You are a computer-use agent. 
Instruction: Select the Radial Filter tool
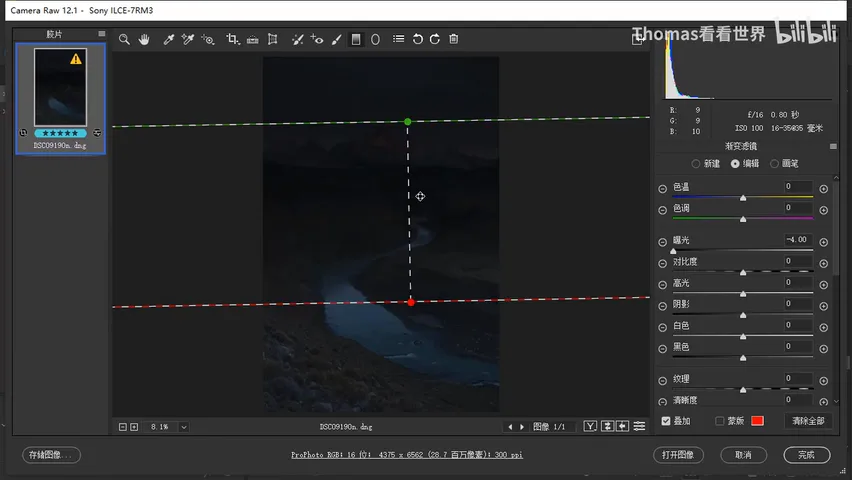[x=375, y=39]
